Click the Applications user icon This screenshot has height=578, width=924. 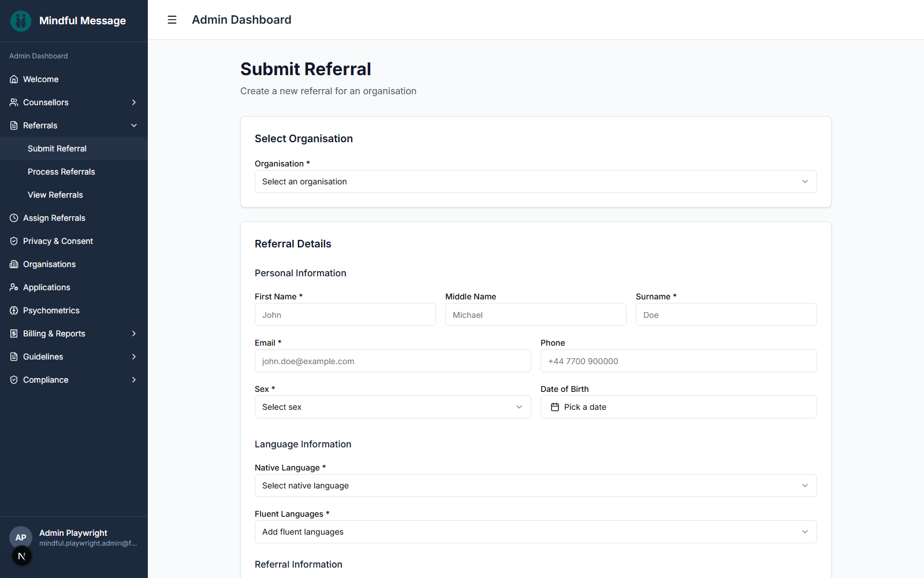point(14,287)
